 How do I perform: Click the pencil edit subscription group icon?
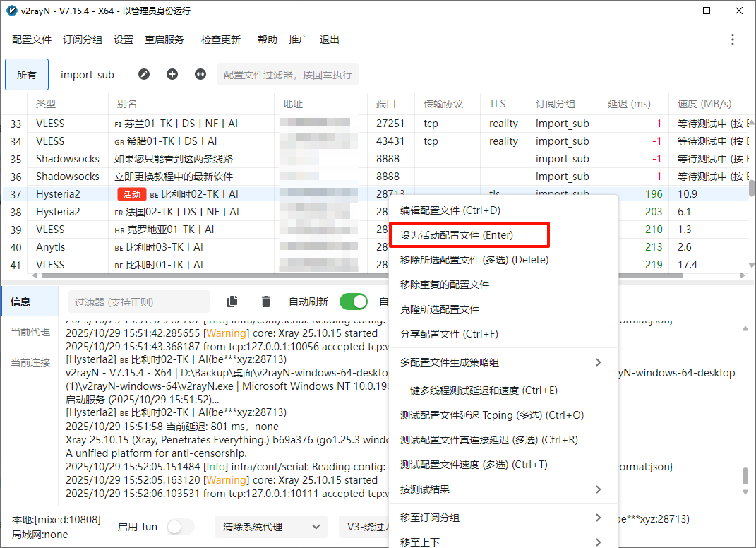[144, 74]
